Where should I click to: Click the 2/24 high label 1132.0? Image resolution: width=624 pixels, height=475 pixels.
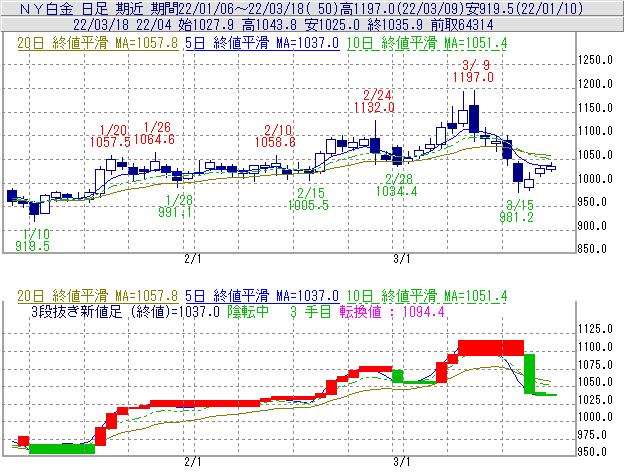point(374,107)
